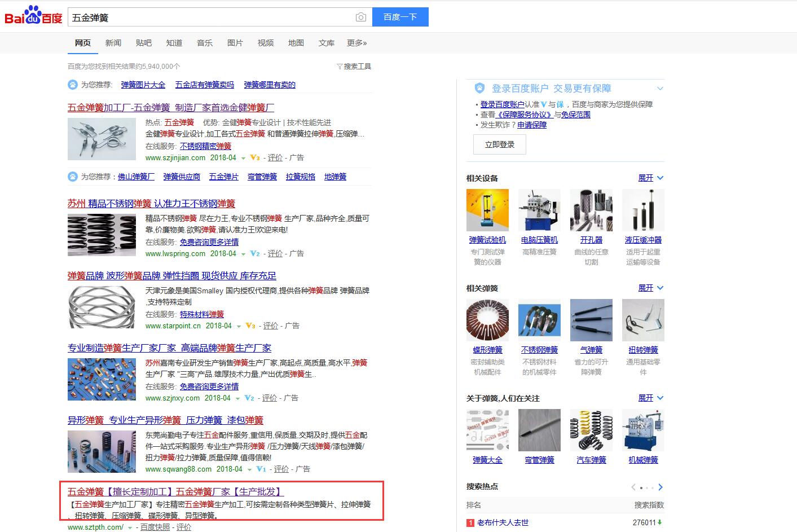Click the previous arrow in 搜索热点
The height and width of the screenshot is (532, 797).
[633, 487]
